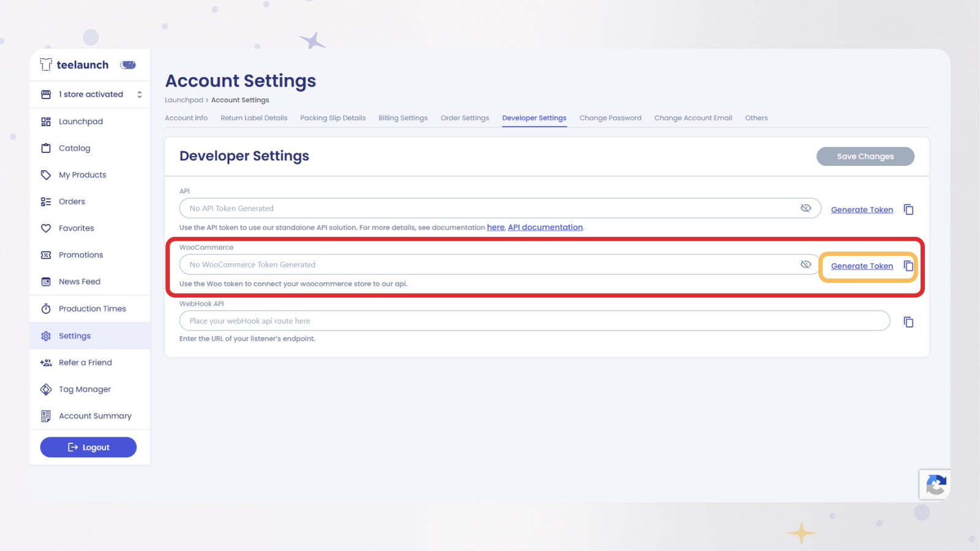Switch to Packing Slip Details tab
This screenshot has height=551, width=980.
pos(333,118)
